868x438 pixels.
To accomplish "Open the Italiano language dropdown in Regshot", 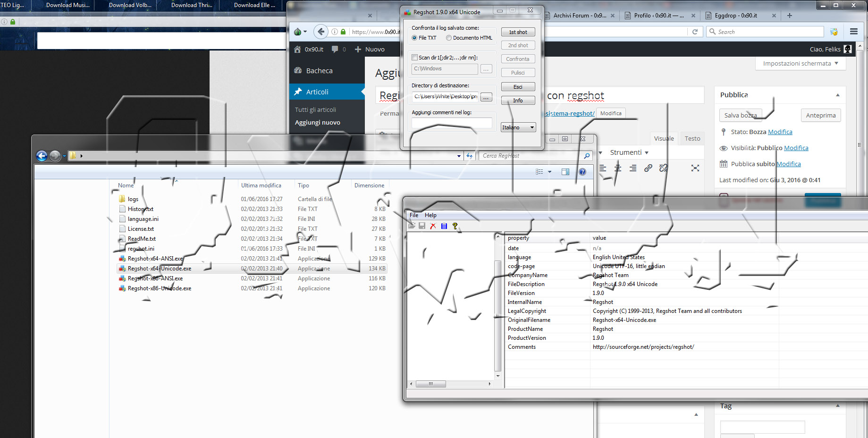I will point(518,127).
